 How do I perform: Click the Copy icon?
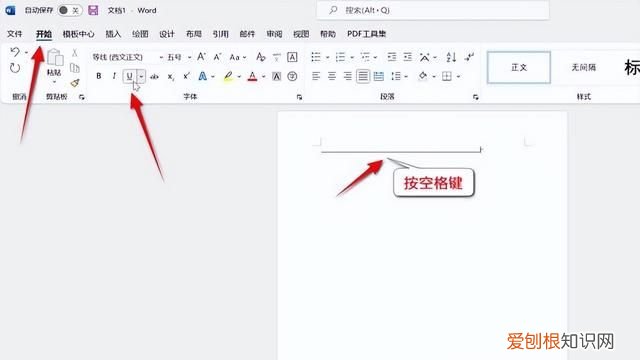coord(74,67)
